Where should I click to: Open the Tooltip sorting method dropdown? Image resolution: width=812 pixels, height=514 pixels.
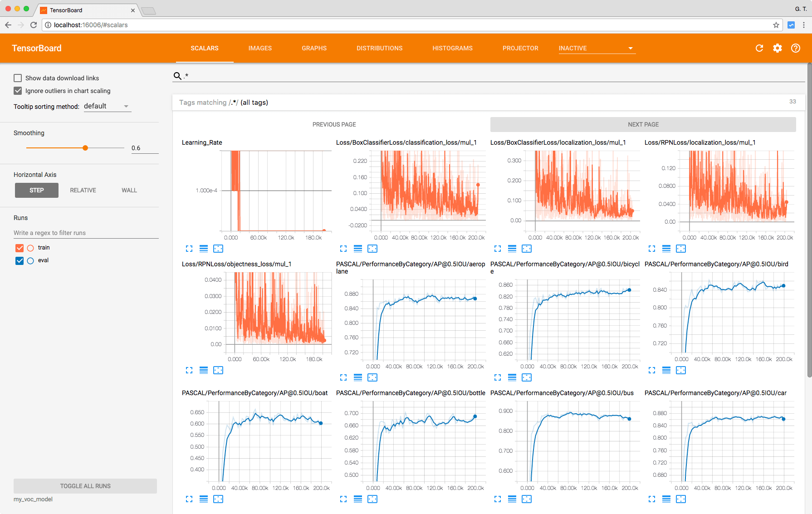click(x=107, y=106)
